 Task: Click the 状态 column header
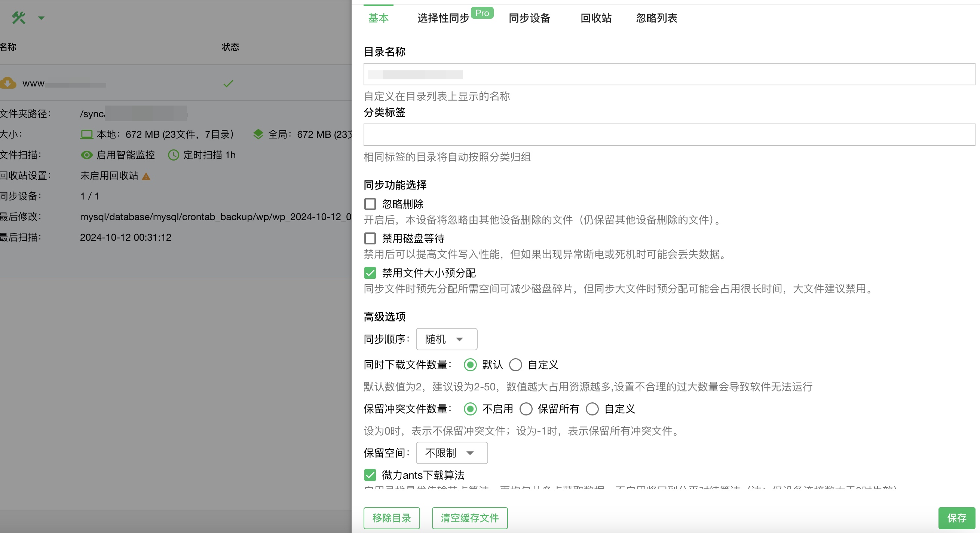230,47
